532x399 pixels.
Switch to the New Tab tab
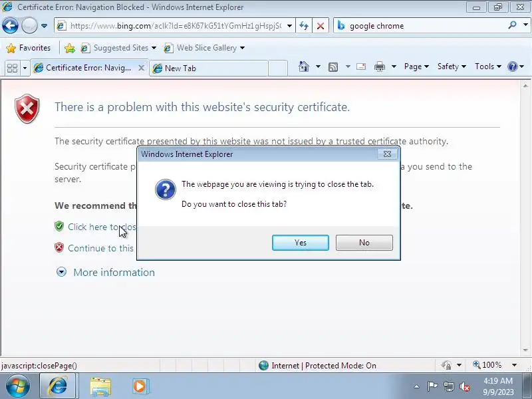(208, 68)
